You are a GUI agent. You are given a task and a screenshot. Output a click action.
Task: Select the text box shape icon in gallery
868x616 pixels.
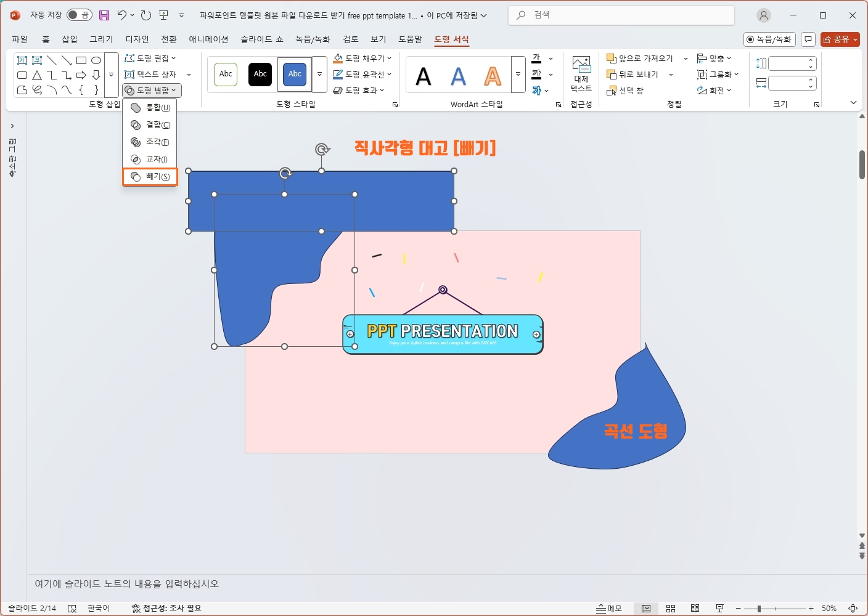click(x=22, y=60)
